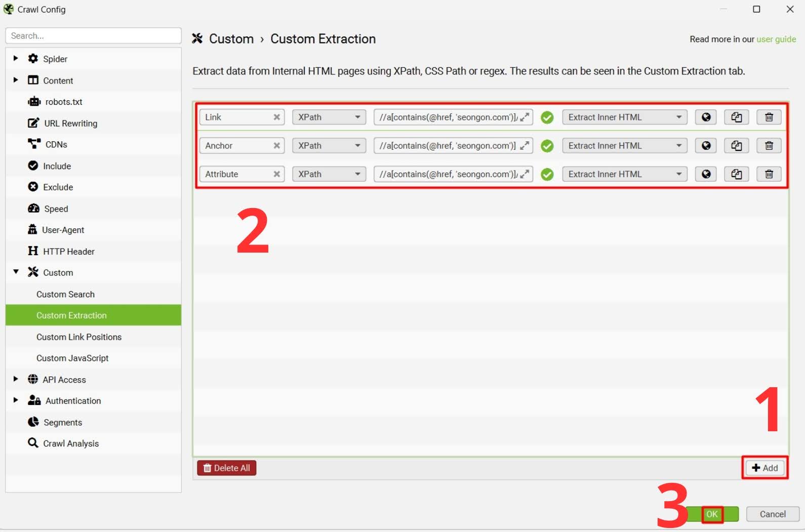
Task: Open the globe test icon in Anchor row
Action: click(706, 146)
